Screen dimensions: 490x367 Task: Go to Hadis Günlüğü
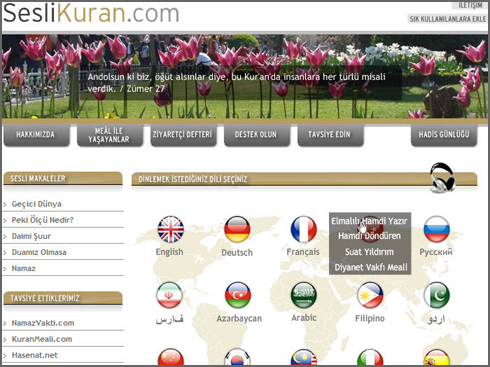tap(444, 135)
